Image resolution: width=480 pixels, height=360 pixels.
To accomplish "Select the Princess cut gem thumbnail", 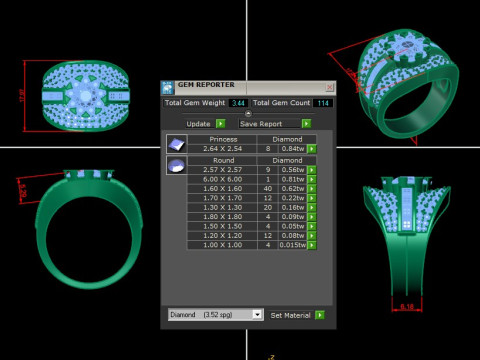I will click(x=177, y=144).
